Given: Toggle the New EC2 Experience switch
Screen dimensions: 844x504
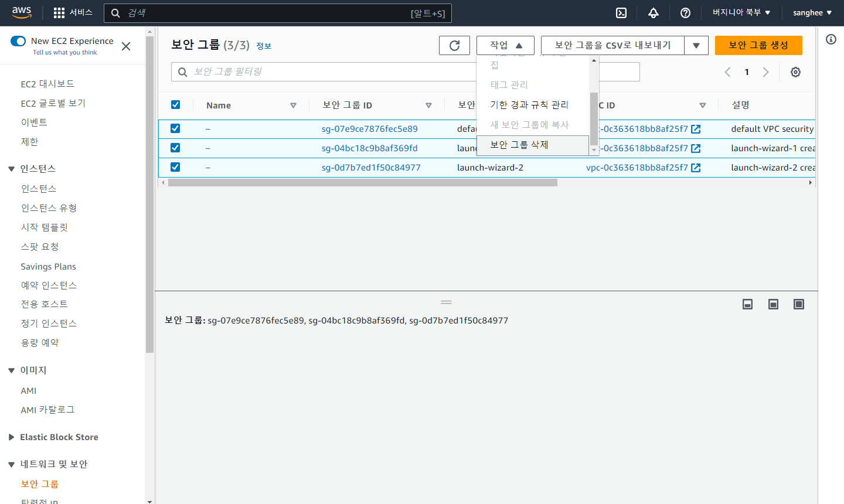Looking at the screenshot, I should 18,41.
